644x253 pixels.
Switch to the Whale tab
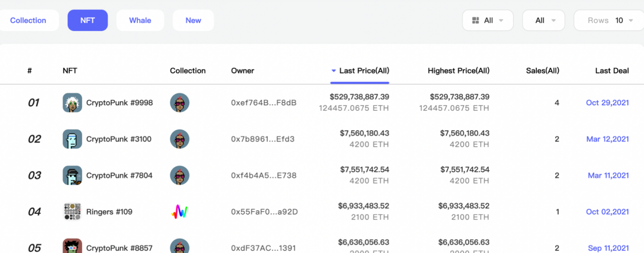point(140,20)
